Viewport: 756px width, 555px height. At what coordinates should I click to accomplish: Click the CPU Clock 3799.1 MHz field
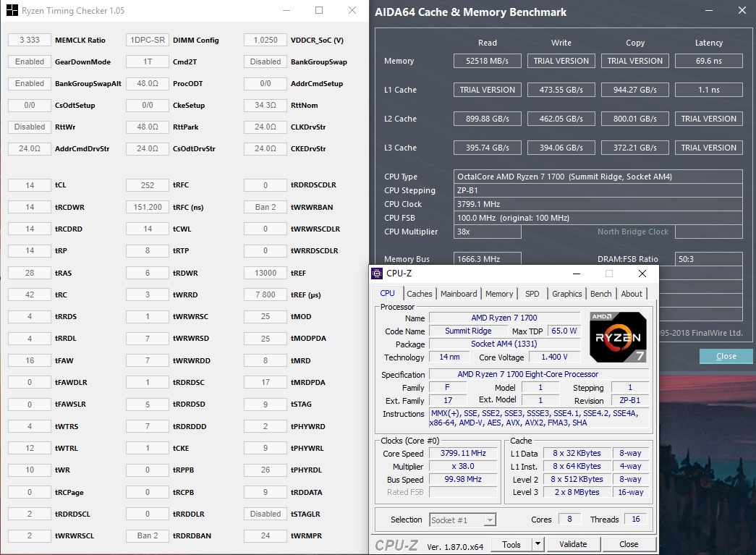598,204
